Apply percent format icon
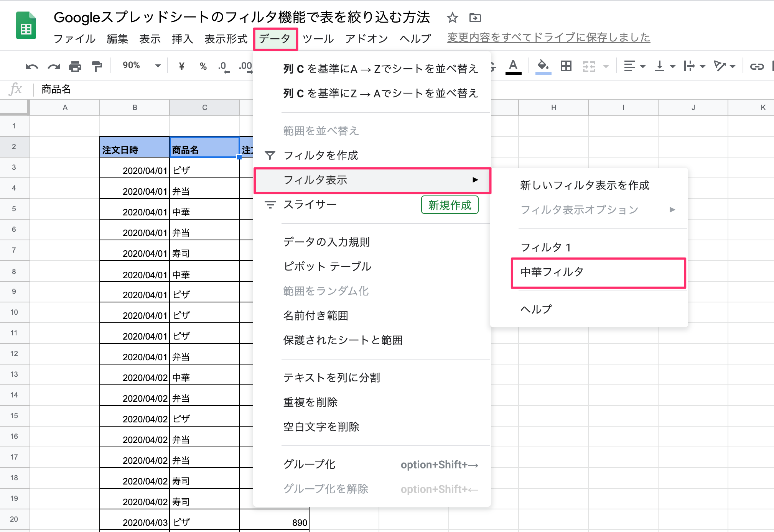The image size is (774, 532). (203, 66)
